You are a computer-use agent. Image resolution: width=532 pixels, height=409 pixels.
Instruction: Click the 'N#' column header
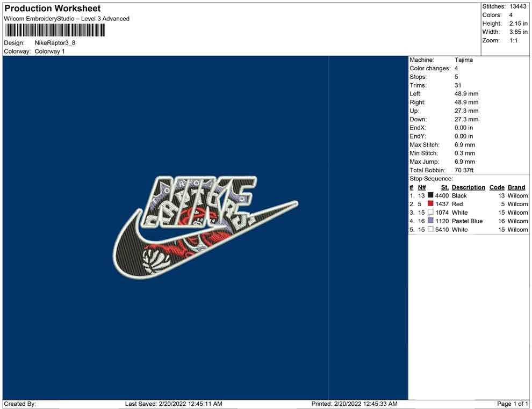click(422, 187)
